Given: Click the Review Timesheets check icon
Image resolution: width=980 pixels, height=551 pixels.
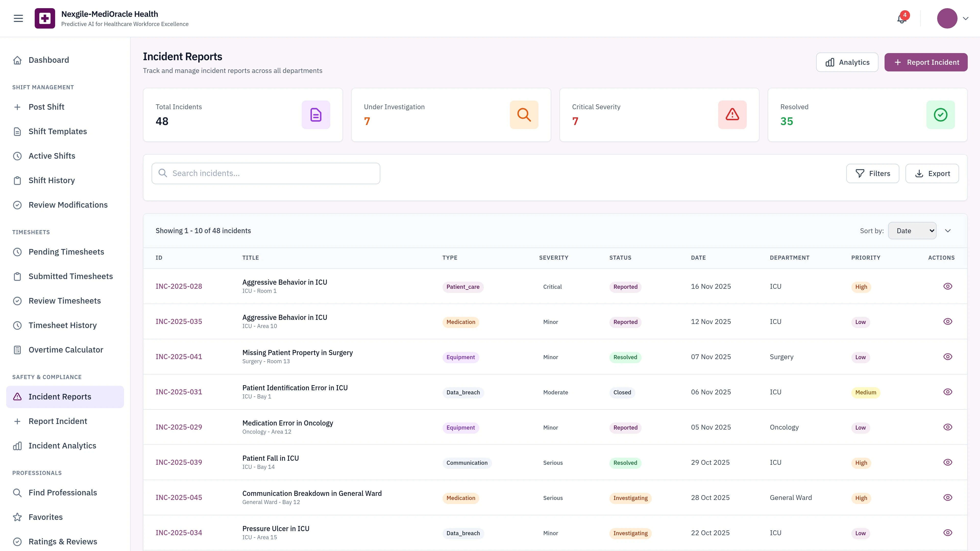Looking at the screenshot, I should [x=18, y=301].
